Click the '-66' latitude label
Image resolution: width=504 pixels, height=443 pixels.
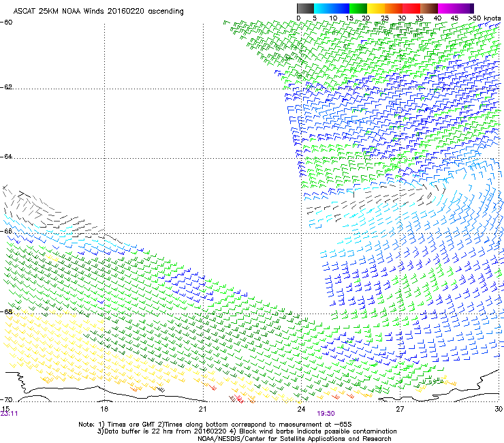pyautogui.click(x=6, y=231)
